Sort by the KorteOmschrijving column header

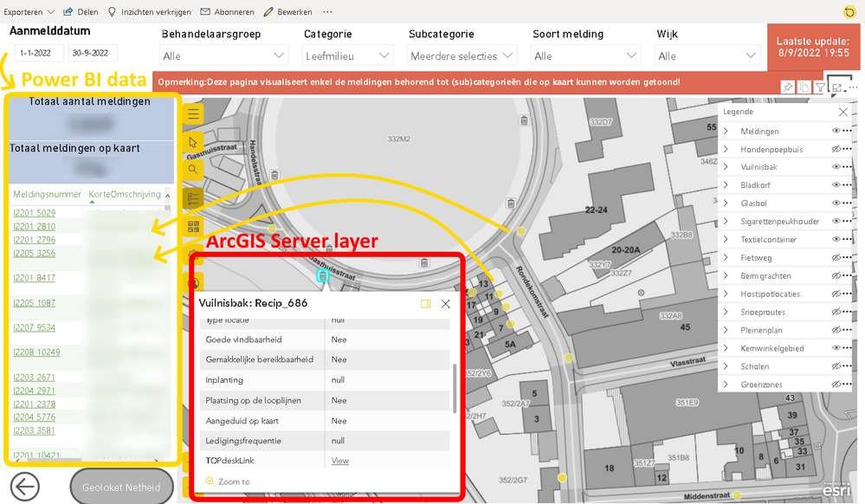125,194
